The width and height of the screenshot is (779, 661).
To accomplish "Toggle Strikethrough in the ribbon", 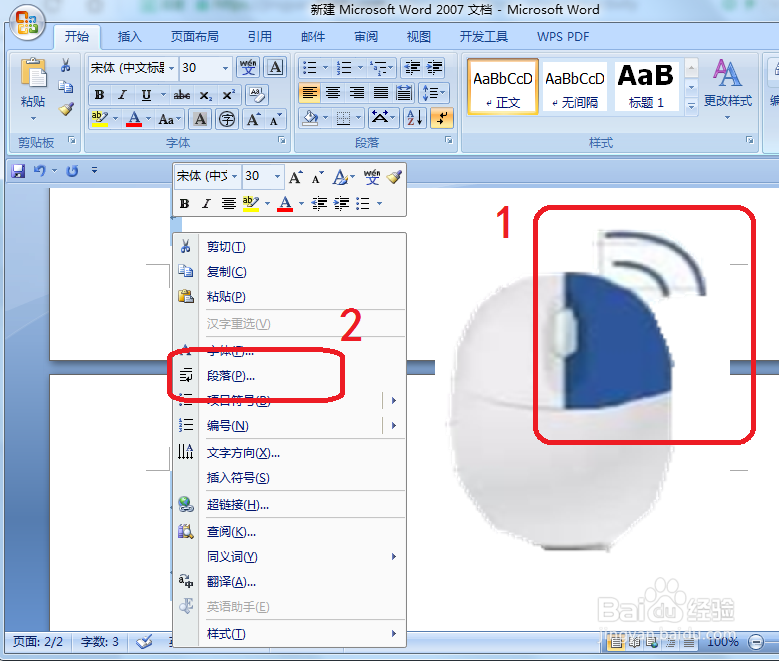I will coord(181,94).
